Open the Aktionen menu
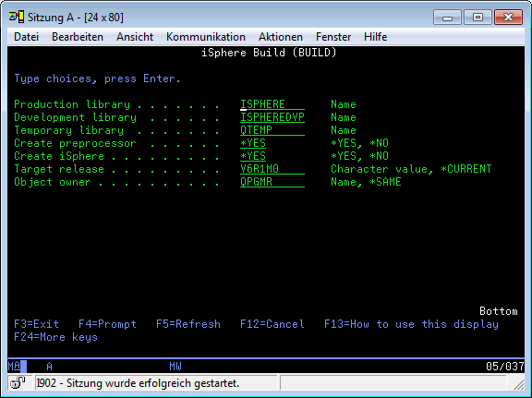This screenshot has width=532, height=398. [281, 37]
